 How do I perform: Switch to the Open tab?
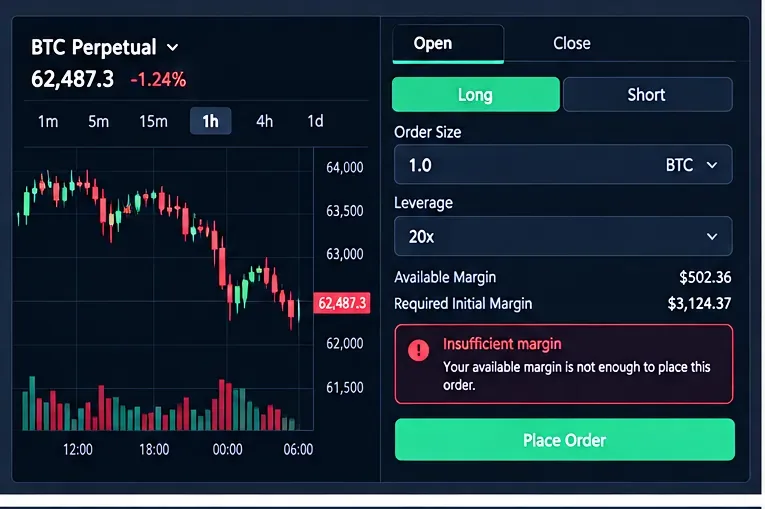pyautogui.click(x=448, y=43)
